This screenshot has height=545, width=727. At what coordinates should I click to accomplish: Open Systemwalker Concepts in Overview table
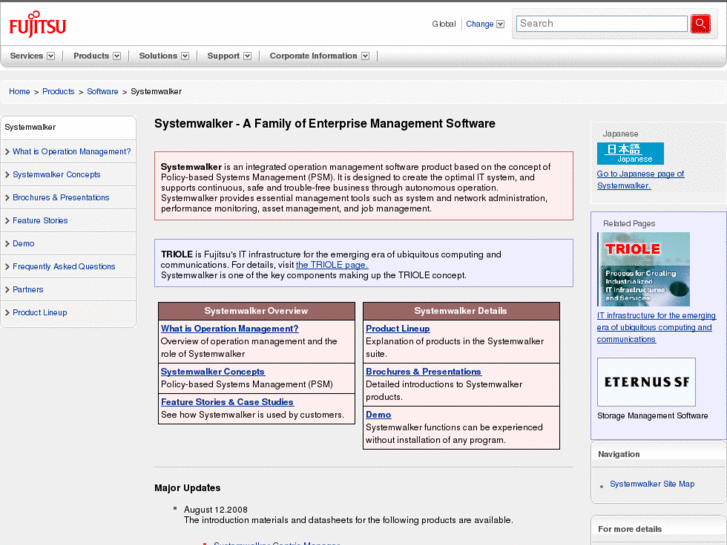point(213,372)
